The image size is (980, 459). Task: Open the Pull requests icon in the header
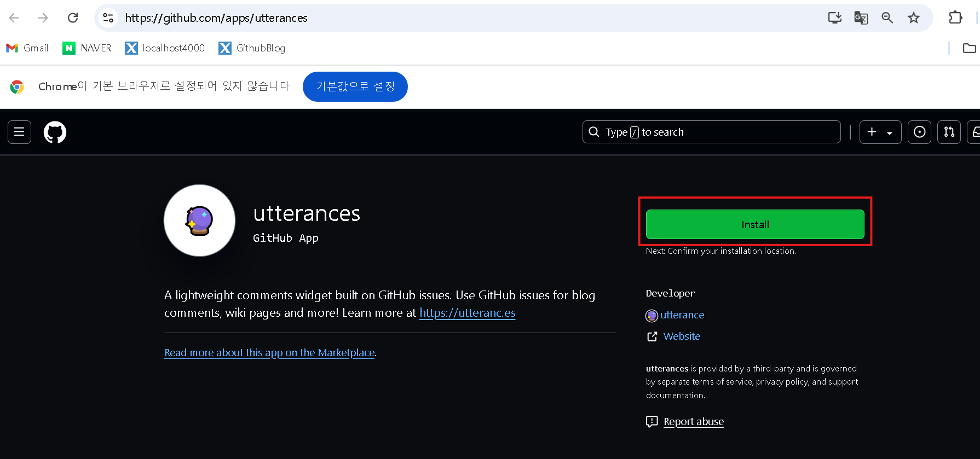click(949, 132)
